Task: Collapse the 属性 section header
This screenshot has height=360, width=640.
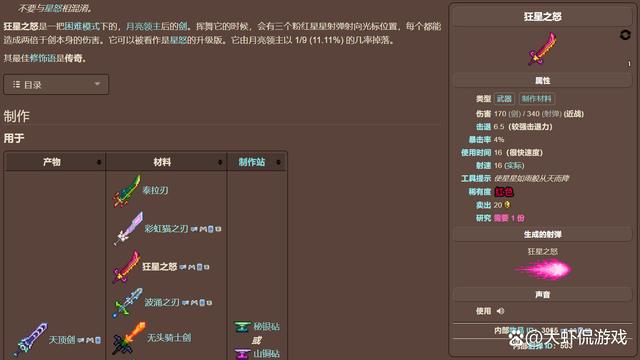Action: [x=542, y=80]
